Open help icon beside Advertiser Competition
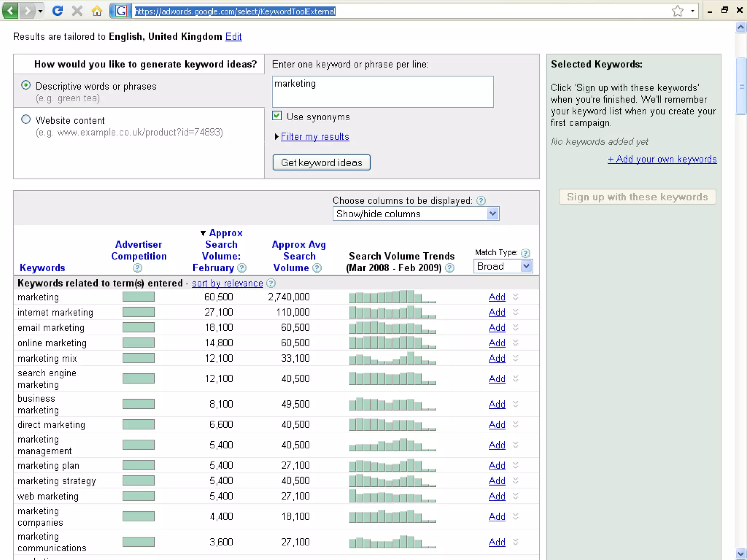The width and height of the screenshot is (747, 560). [x=138, y=268]
